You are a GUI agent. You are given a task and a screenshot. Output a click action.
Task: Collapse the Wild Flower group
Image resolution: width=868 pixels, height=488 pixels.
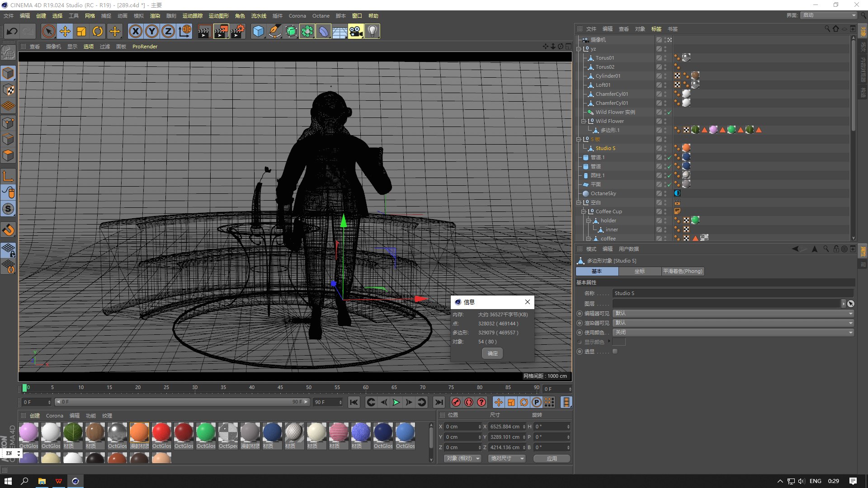[x=584, y=121]
